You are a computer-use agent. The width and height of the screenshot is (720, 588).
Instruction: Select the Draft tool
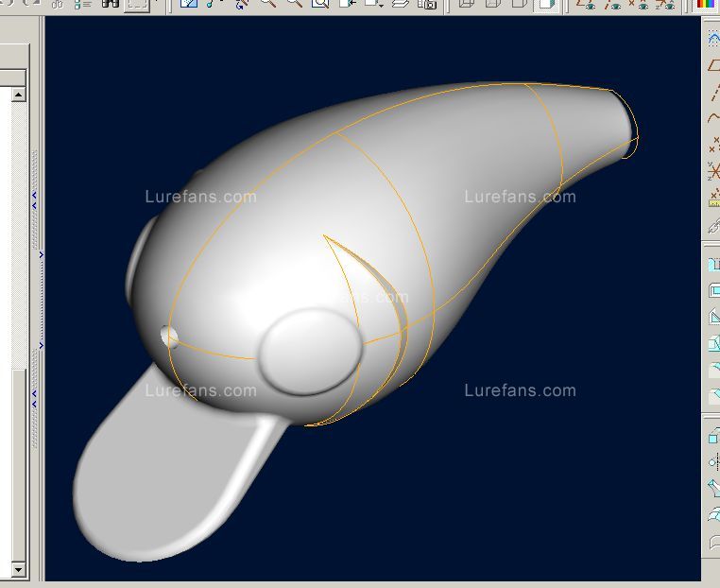714,343
